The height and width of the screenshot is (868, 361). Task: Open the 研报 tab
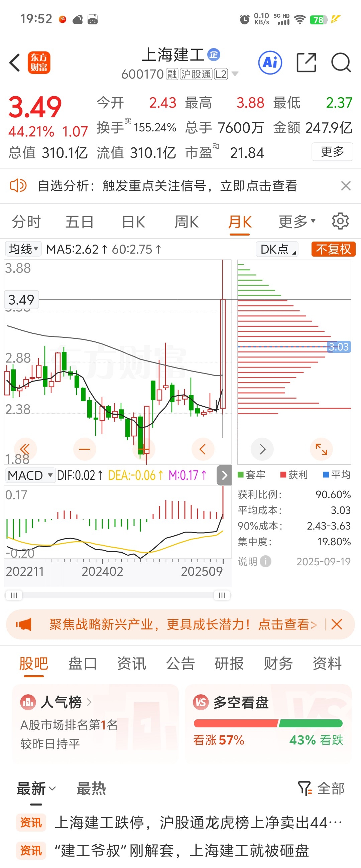click(229, 664)
